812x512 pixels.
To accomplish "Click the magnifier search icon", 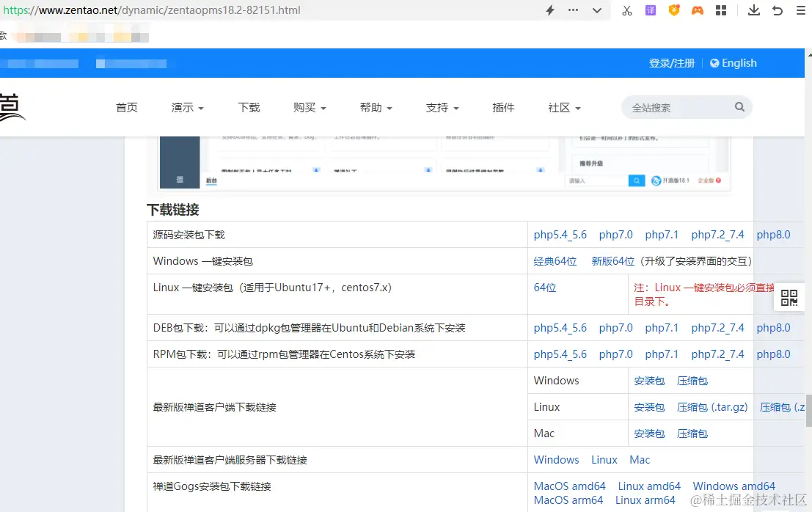I will 739,106.
